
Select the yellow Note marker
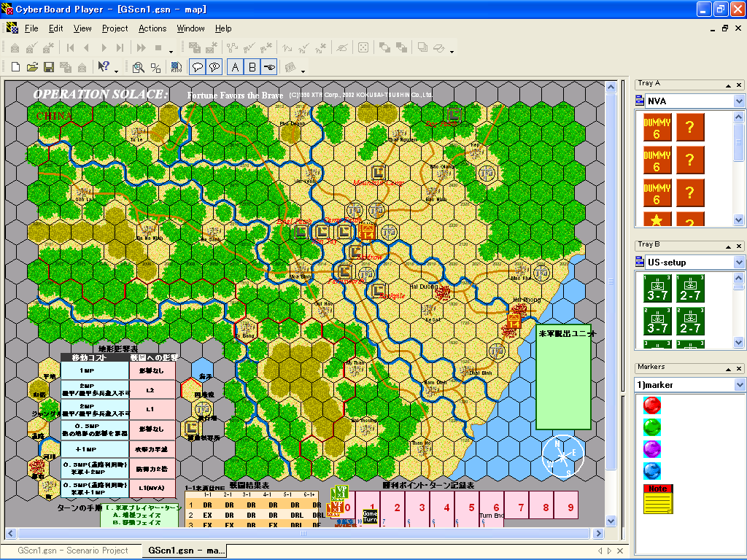point(657,499)
